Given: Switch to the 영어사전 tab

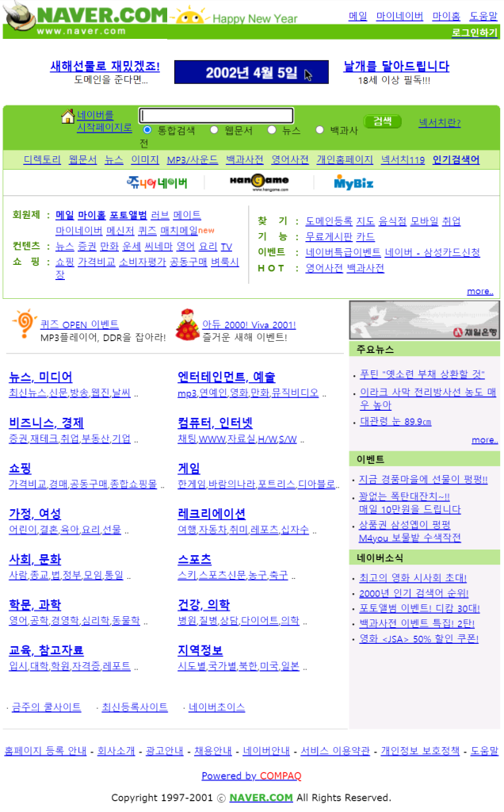Looking at the screenshot, I should pyautogui.click(x=290, y=160).
